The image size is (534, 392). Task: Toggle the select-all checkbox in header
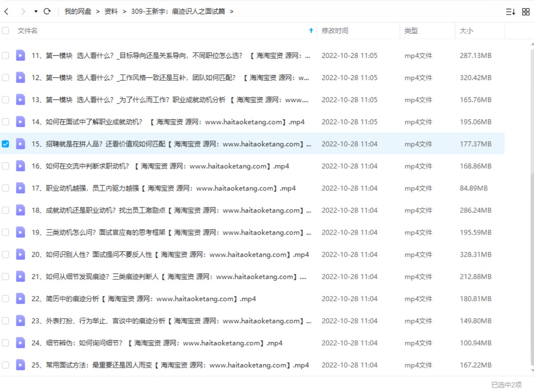click(x=5, y=30)
